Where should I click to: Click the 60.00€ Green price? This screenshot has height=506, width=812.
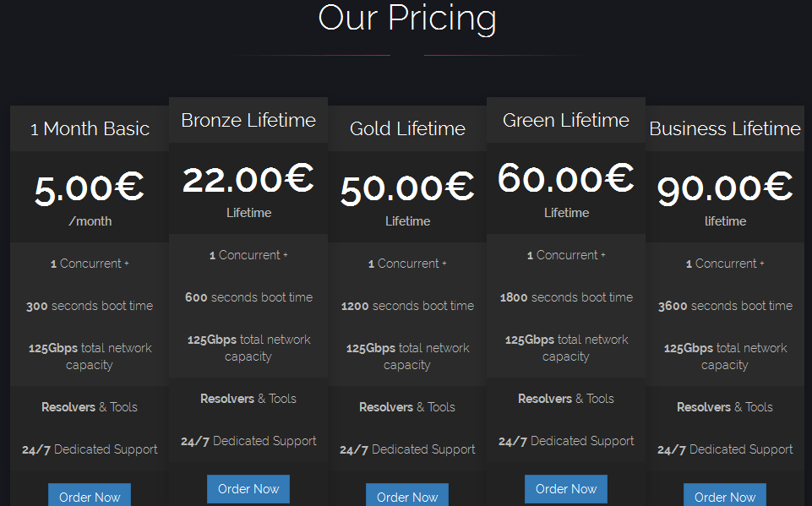tap(566, 179)
